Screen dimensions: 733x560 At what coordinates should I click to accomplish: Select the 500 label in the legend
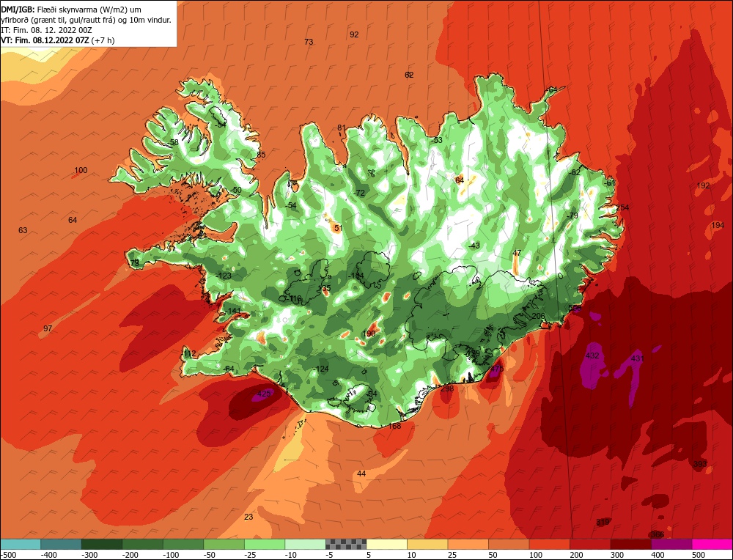point(699,555)
